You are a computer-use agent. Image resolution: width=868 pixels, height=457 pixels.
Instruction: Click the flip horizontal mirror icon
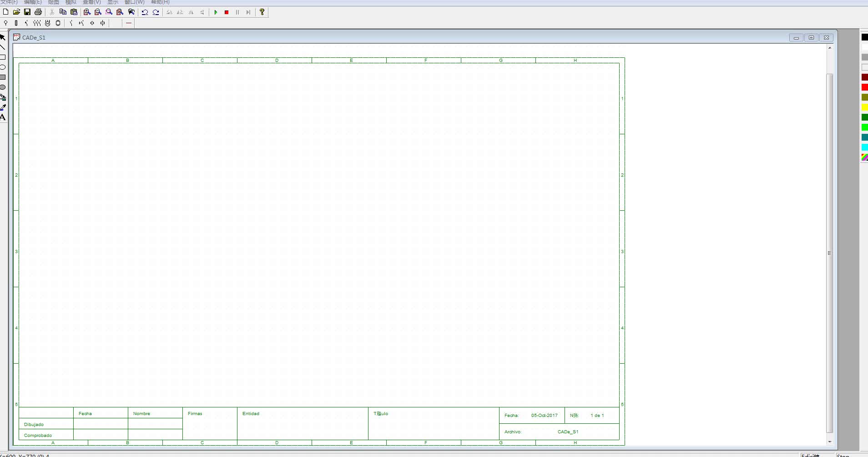191,12
